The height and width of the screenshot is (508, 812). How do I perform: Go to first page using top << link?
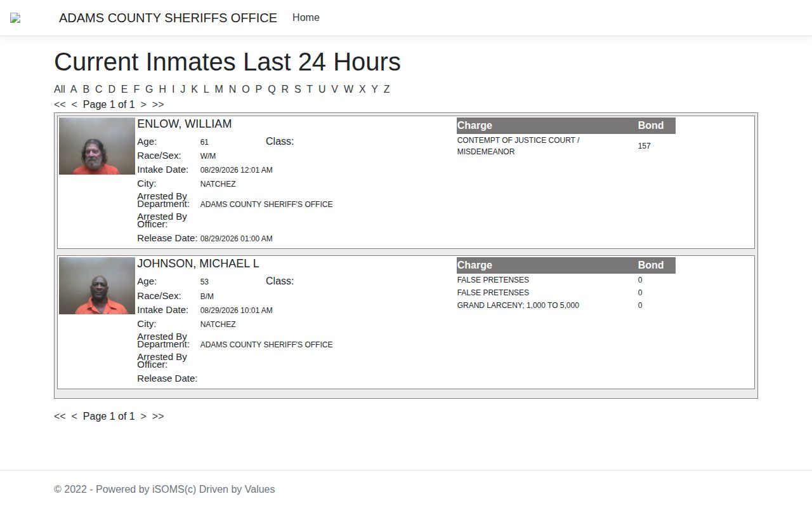coord(60,105)
